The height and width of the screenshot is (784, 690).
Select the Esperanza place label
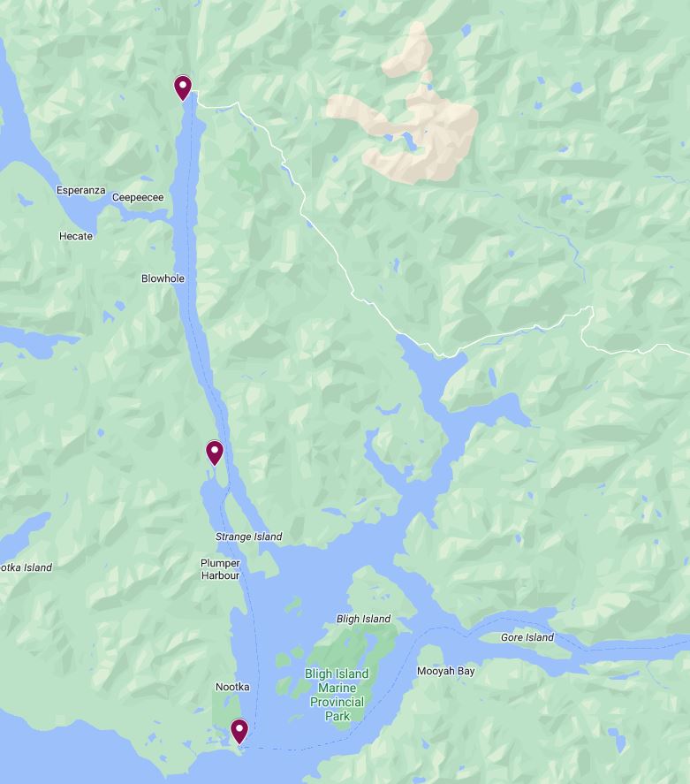coord(81,190)
